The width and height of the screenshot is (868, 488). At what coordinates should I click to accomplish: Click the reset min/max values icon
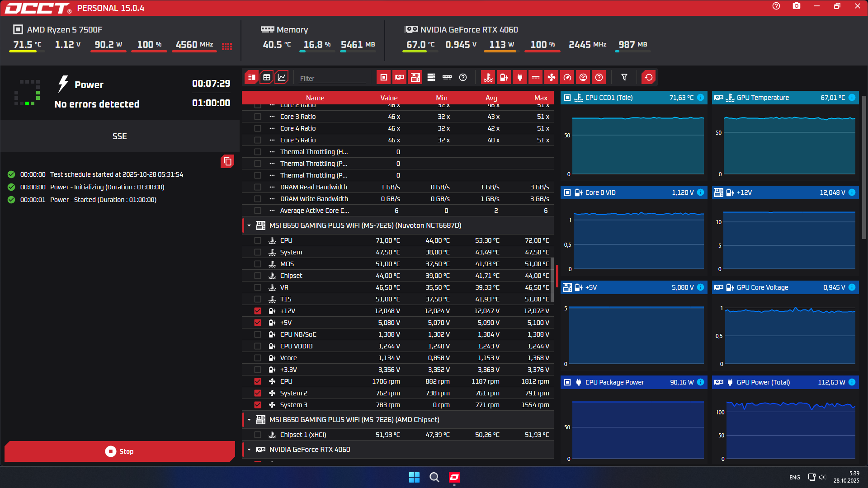click(x=648, y=77)
